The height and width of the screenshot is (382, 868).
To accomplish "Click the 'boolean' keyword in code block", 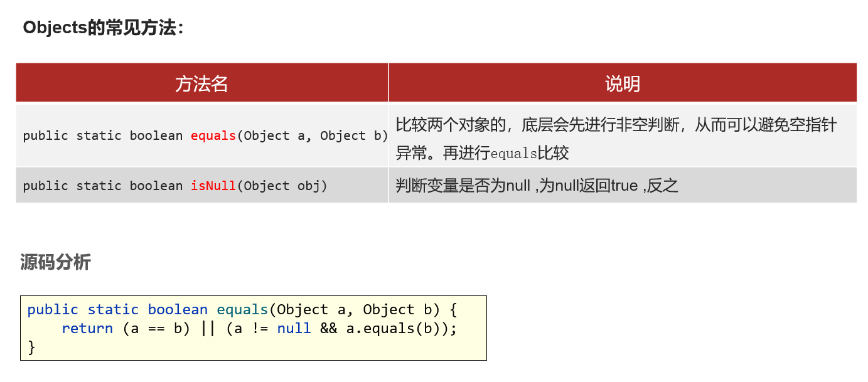I will (178, 310).
